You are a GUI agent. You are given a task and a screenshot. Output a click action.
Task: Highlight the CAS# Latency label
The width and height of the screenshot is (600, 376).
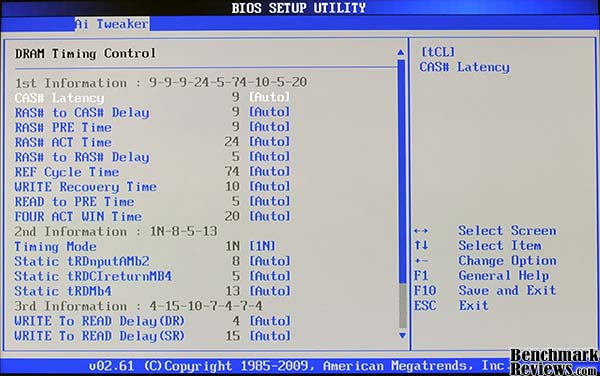(x=59, y=98)
